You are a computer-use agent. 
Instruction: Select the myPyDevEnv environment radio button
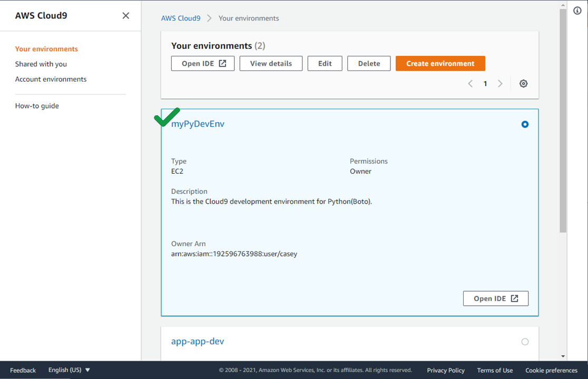pyautogui.click(x=525, y=124)
